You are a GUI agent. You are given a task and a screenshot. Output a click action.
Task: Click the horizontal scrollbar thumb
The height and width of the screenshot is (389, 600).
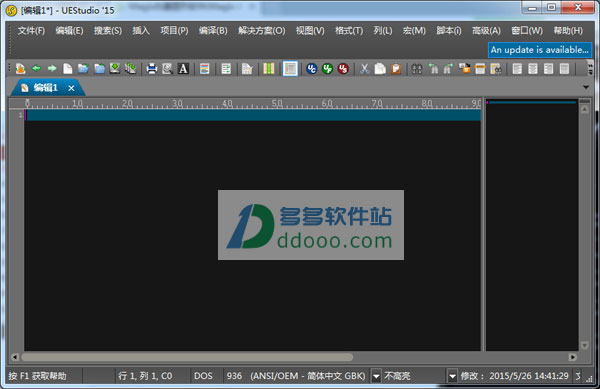click(x=187, y=357)
